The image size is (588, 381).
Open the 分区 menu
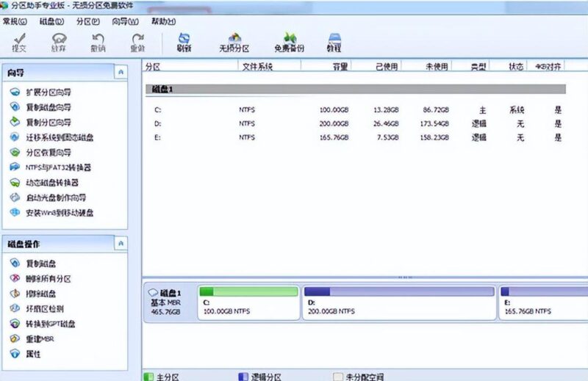[x=87, y=21]
